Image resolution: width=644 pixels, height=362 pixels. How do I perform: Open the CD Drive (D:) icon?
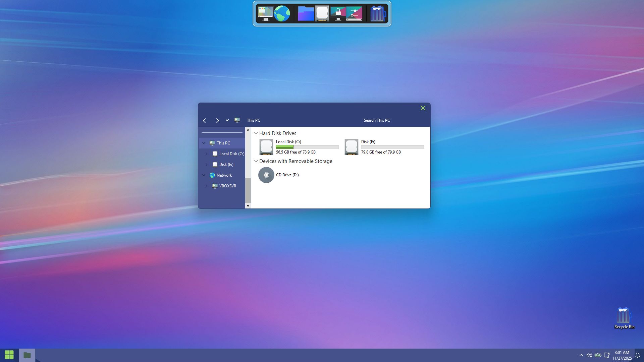[266, 175]
